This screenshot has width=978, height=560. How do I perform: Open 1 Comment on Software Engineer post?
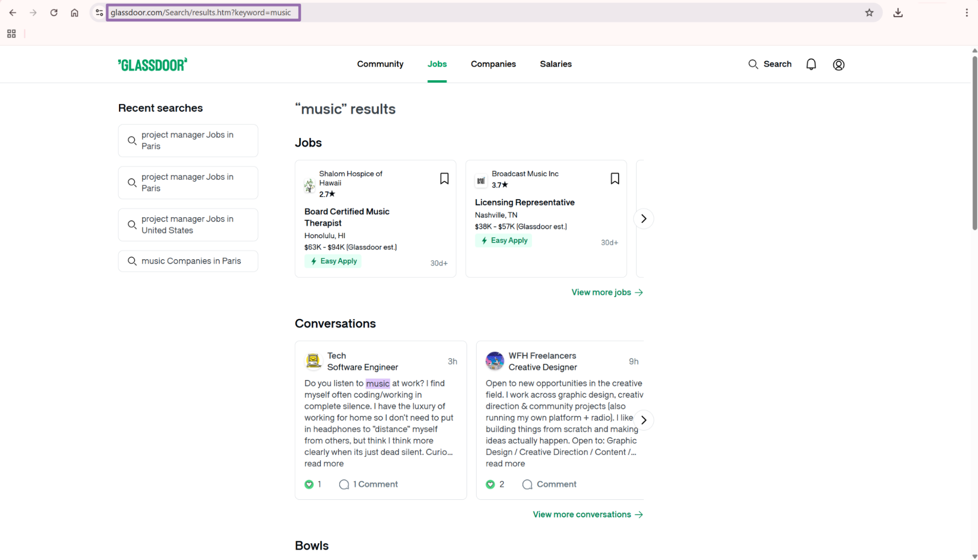[x=368, y=484]
